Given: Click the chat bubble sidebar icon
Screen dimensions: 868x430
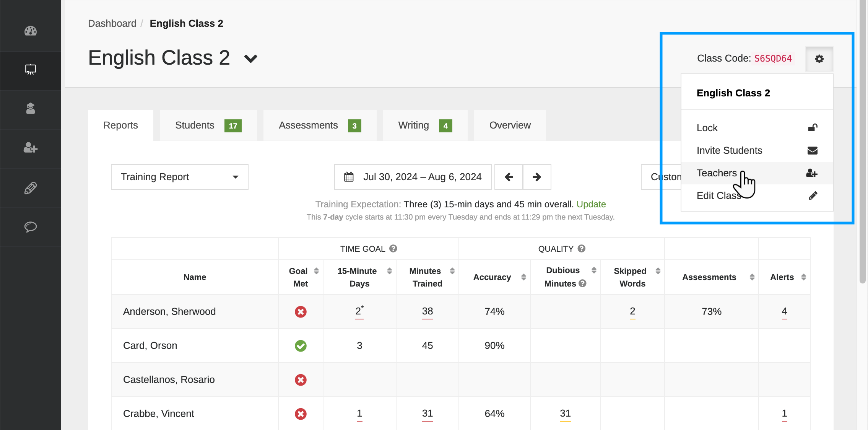Looking at the screenshot, I should click(31, 227).
